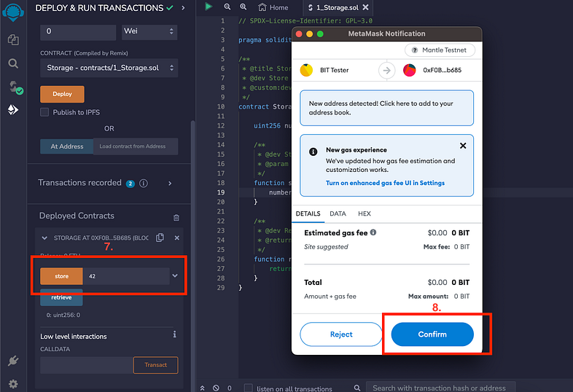Click the orange store function button
This screenshot has height=392, width=573.
(x=61, y=276)
